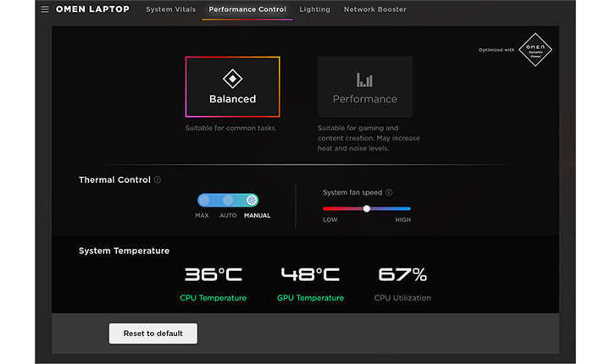This screenshot has height=364, width=610.
Task: Click the System fan speed slider handle
Action: point(367,208)
